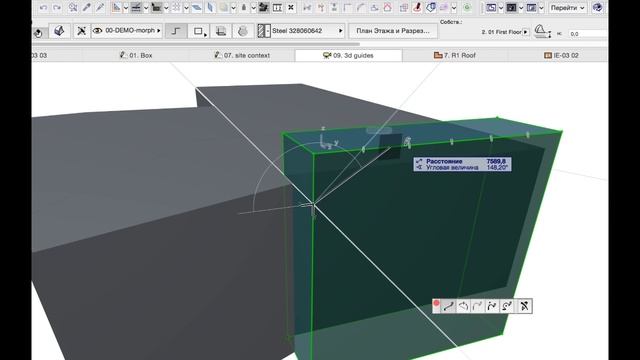This screenshot has height=360, width=640.
Task: Click the elevation value field showing 0,0
Action: pyautogui.click(x=589, y=33)
